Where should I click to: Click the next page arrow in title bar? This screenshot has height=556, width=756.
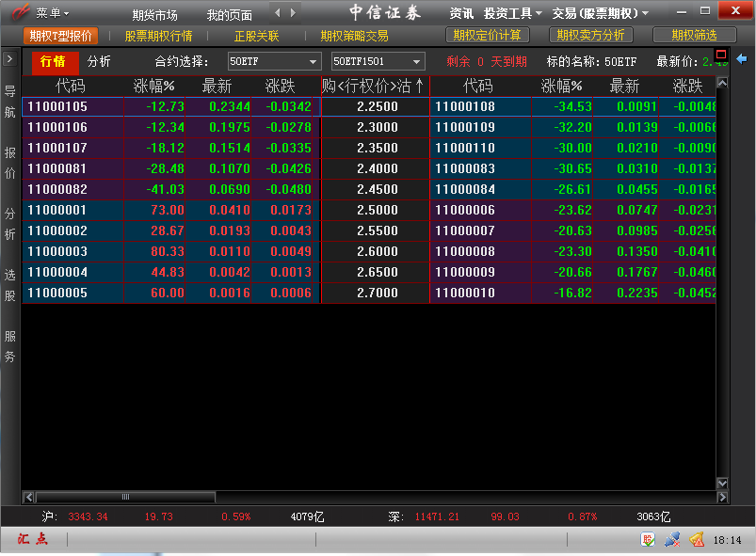coord(294,13)
